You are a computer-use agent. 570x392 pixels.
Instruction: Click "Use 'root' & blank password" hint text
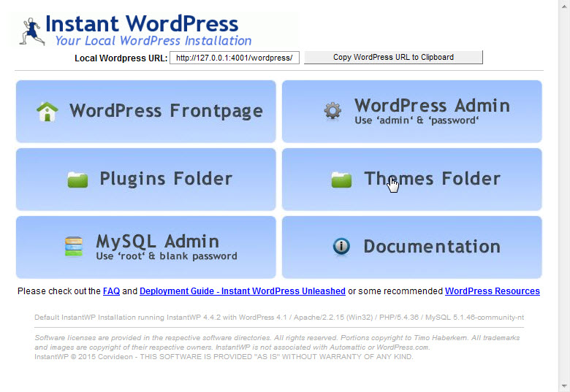click(x=167, y=256)
